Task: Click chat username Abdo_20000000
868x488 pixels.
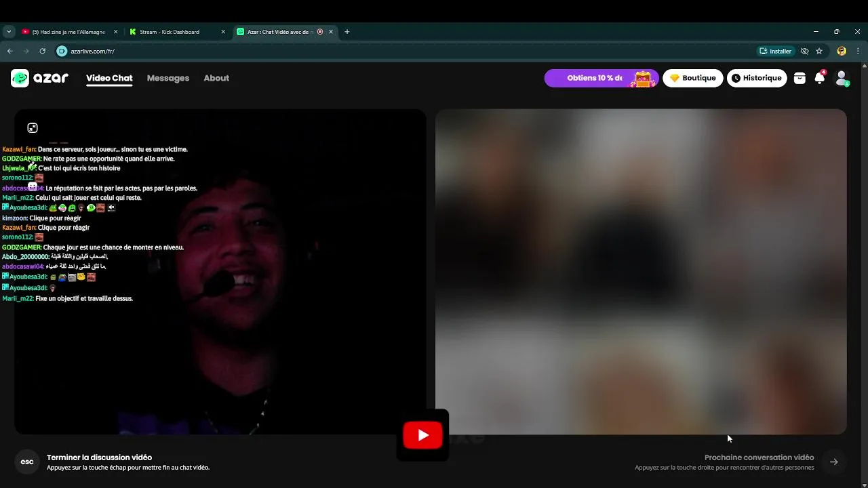Action: point(25,257)
